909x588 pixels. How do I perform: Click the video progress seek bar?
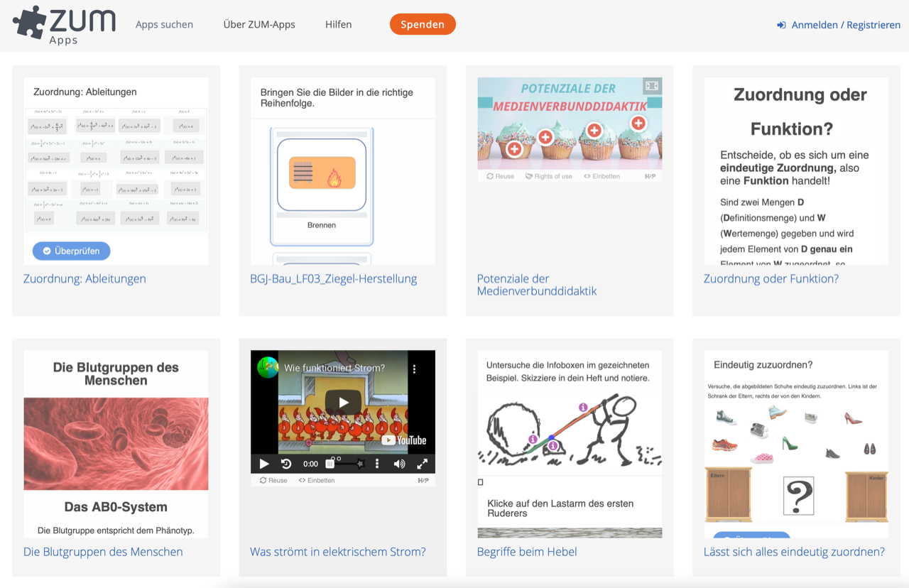tap(348, 464)
